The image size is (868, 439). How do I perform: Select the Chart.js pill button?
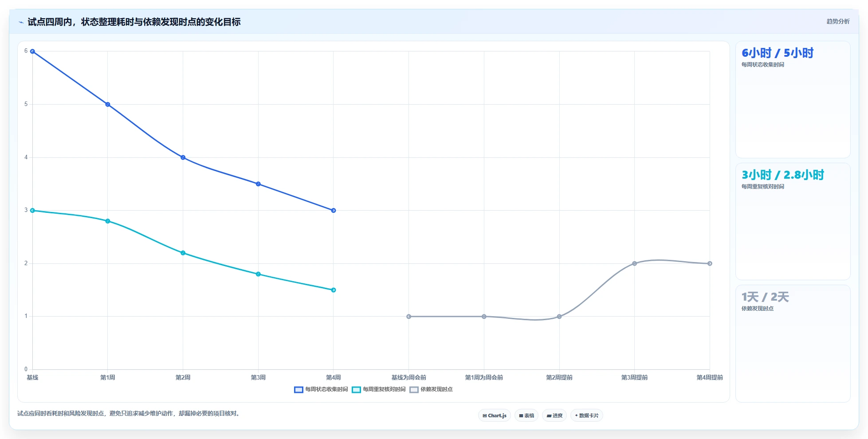[495, 415]
